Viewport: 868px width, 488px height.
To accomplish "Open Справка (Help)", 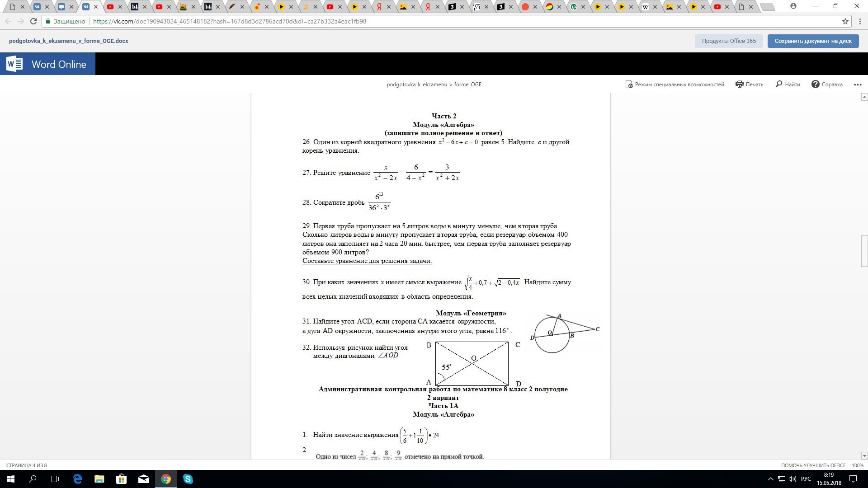I will [x=827, y=84].
